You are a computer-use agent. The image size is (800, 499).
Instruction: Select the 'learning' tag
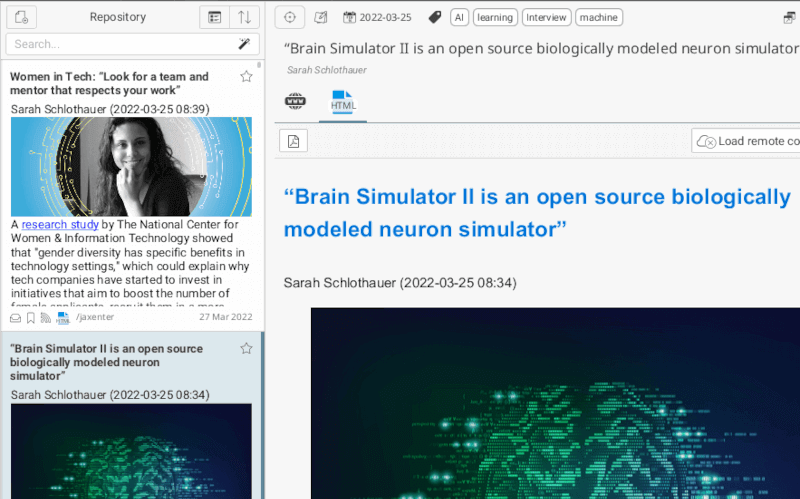(x=494, y=17)
